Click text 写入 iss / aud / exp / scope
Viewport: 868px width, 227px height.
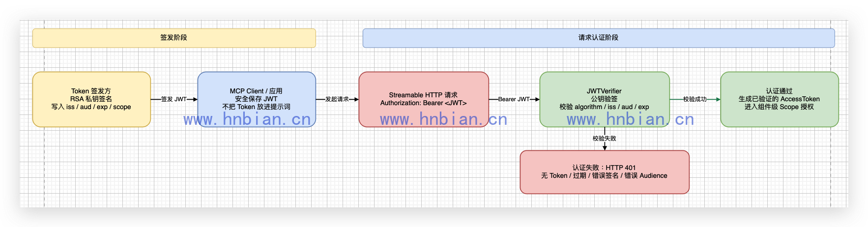(x=91, y=107)
